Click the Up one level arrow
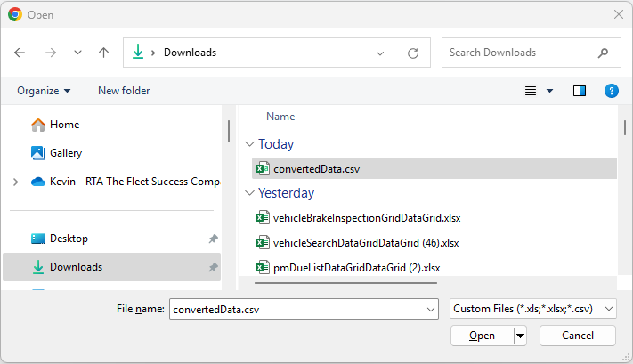The height and width of the screenshot is (364, 633). tap(103, 53)
